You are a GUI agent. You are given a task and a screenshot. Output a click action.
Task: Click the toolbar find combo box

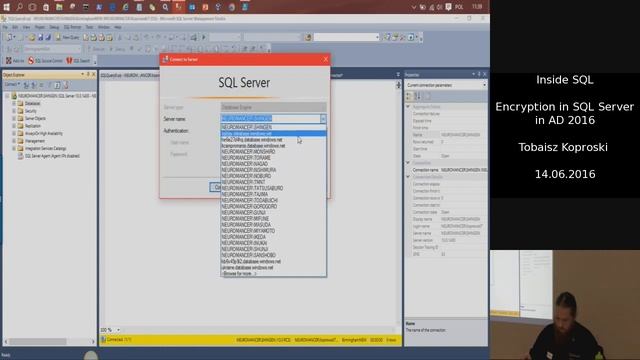tap(347, 38)
